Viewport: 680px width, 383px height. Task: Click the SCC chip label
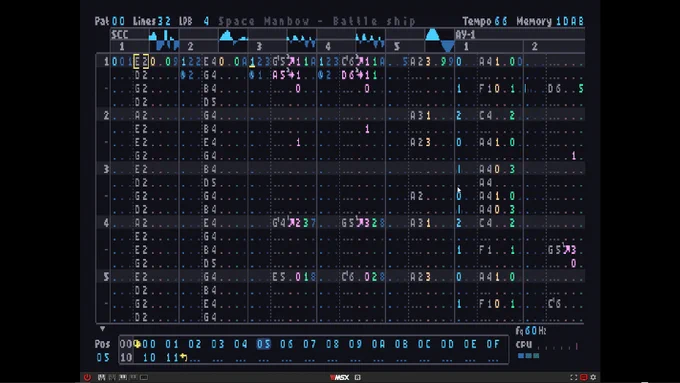(119, 35)
